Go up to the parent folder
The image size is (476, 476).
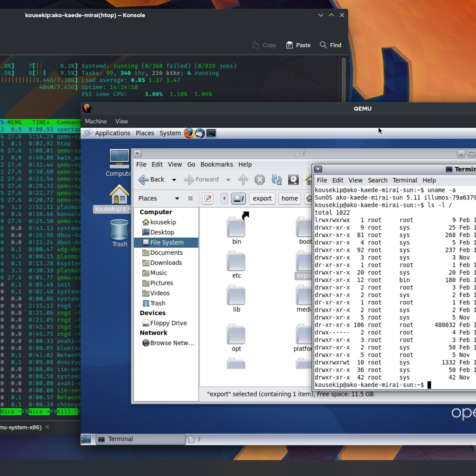pos(243,180)
